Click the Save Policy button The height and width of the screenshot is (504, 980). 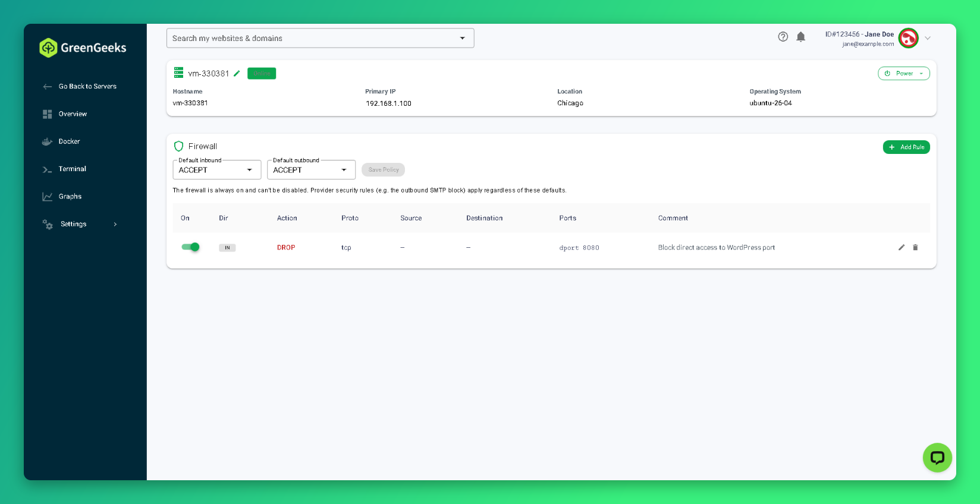pyautogui.click(x=384, y=170)
